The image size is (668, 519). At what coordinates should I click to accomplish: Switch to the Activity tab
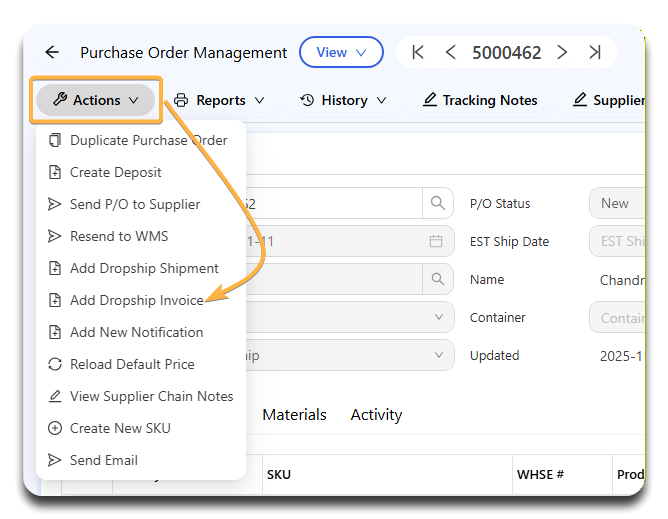(x=376, y=415)
